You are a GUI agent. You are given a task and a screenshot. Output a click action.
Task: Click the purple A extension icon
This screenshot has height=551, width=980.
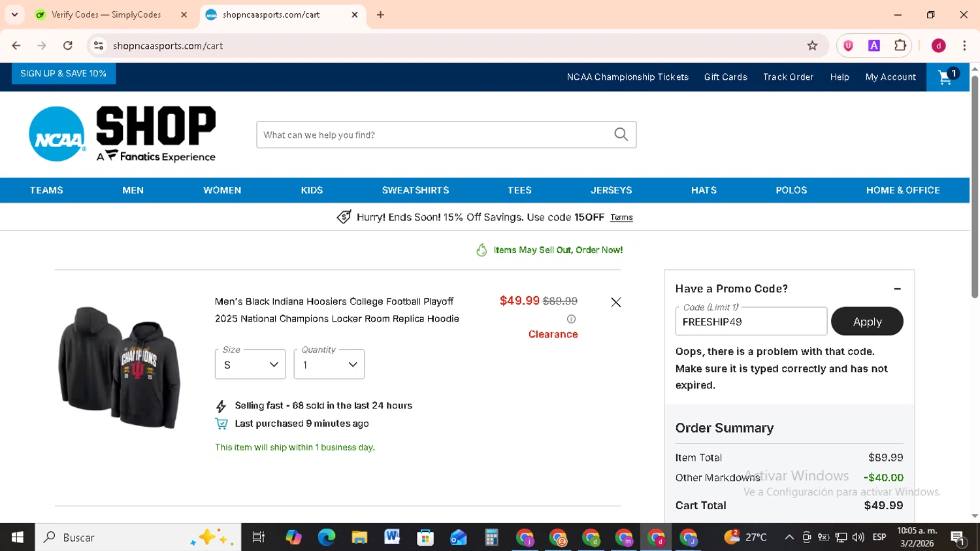[874, 46]
